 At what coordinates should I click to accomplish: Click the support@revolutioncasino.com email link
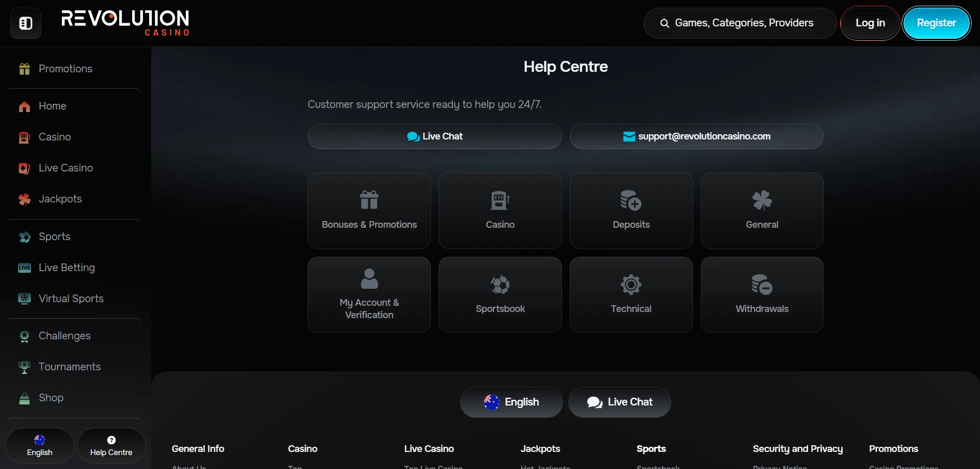click(696, 136)
